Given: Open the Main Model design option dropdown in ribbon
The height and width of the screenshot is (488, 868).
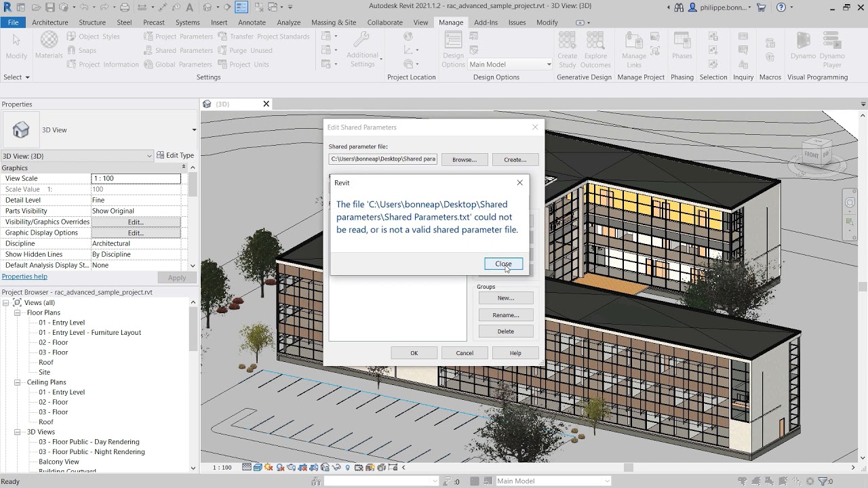Looking at the screenshot, I should [510, 64].
